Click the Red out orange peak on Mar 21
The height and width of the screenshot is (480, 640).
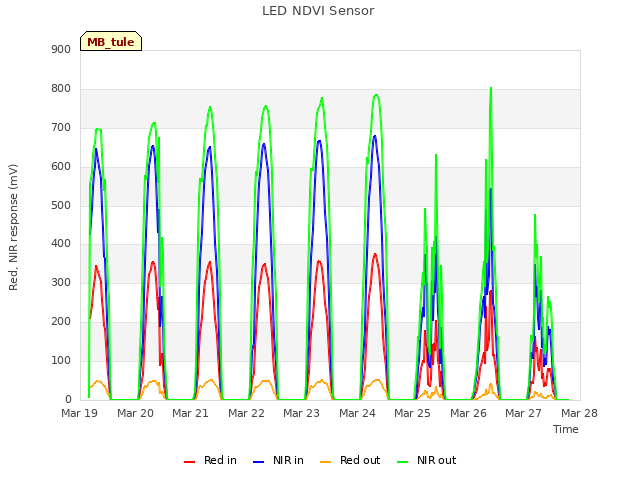[x=211, y=380]
